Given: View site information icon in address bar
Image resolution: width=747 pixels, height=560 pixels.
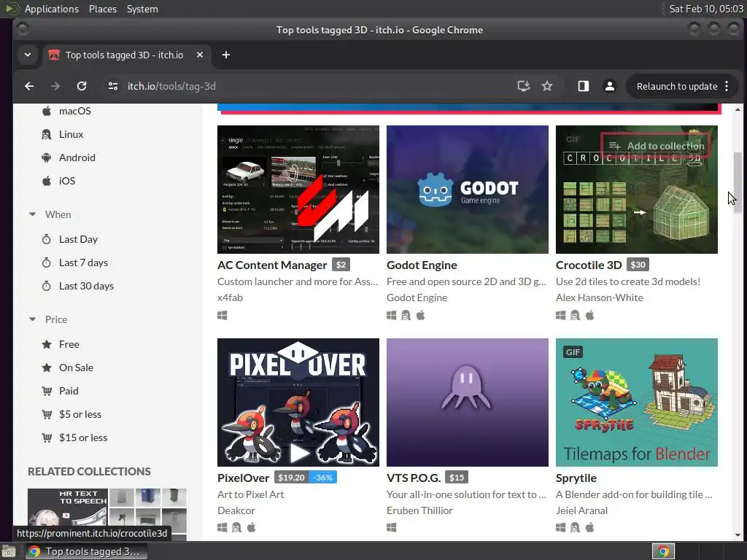Looking at the screenshot, I should click(x=113, y=86).
